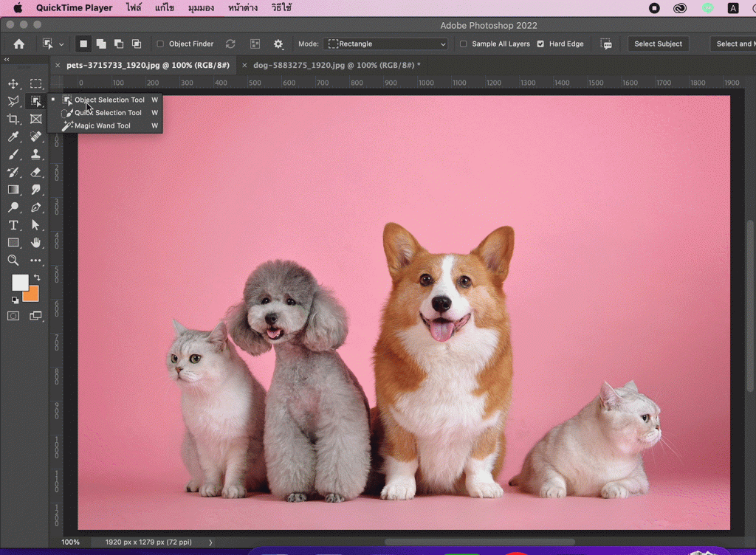This screenshot has height=555, width=756.
Task: Open Object Finder gear settings menu
Action: click(278, 44)
